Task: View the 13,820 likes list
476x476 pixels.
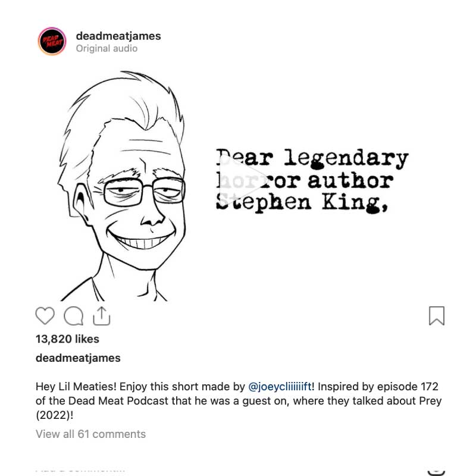Action: click(67, 339)
